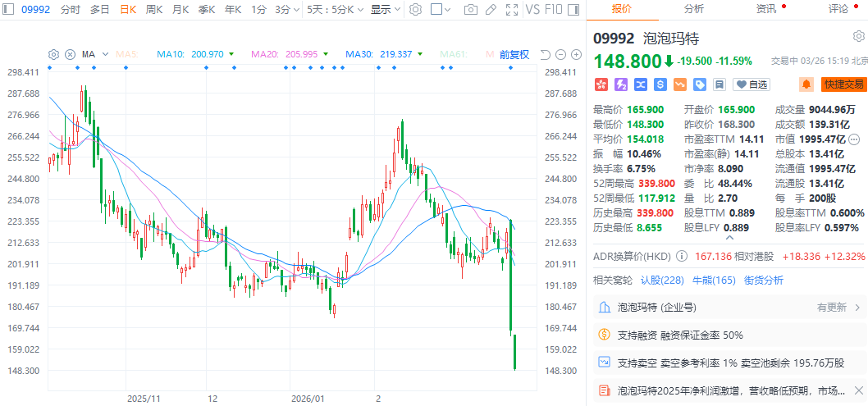Toggle MA61 line visibility
Viewport: 868px width, 406px height.
click(454, 54)
